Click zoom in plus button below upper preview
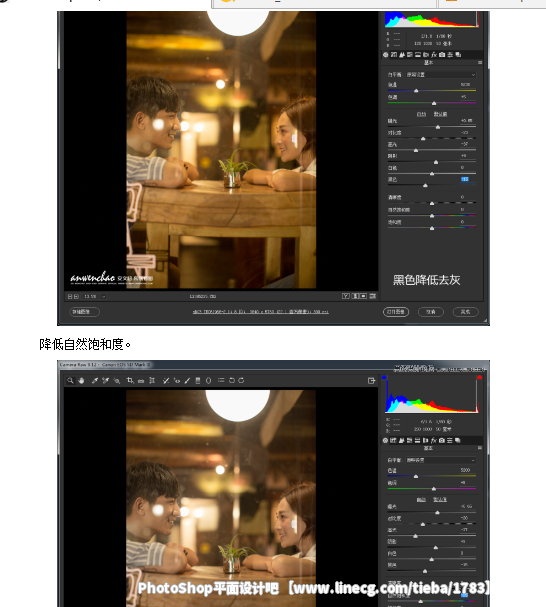 [x=76, y=297]
